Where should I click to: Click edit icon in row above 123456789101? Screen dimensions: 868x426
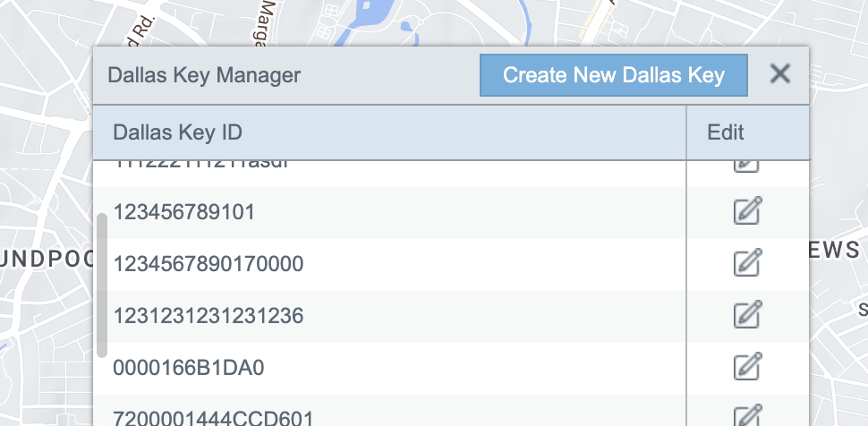pos(747,166)
